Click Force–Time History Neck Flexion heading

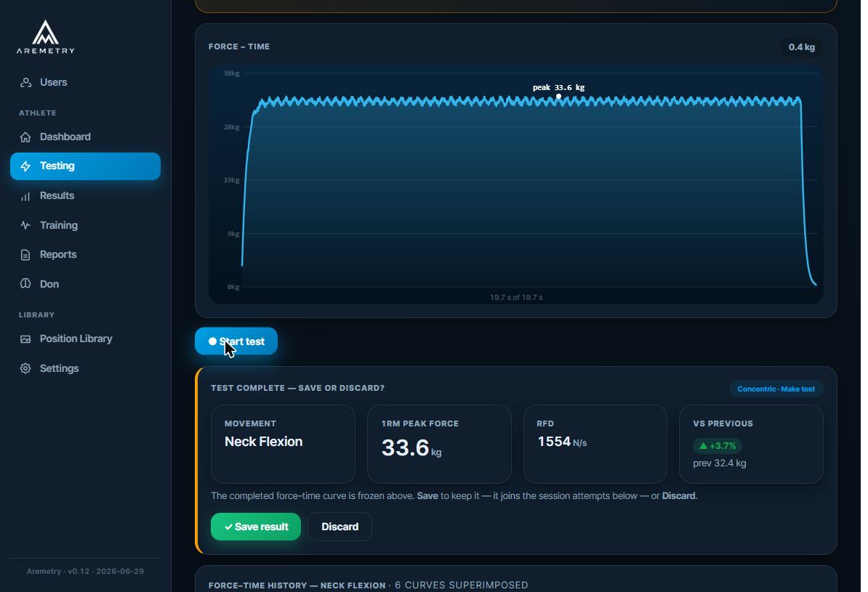297,585
